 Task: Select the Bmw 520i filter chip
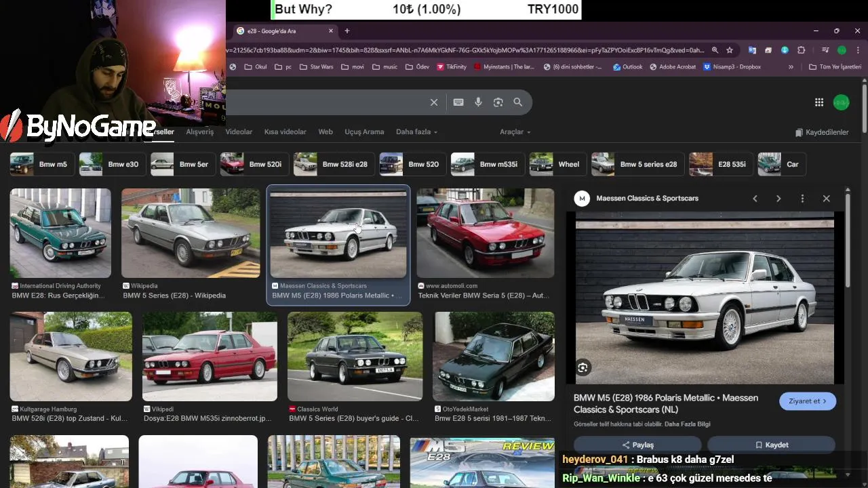(254, 164)
